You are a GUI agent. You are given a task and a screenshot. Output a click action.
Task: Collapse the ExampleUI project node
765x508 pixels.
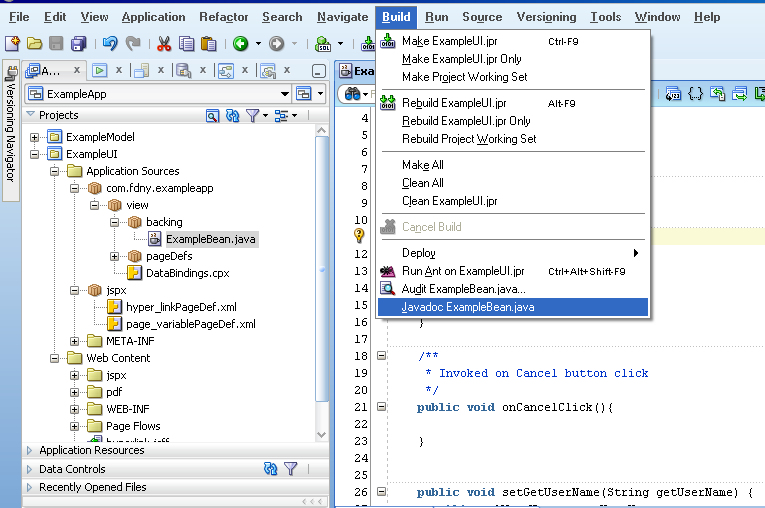pyautogui.click(x=34, y=154)
